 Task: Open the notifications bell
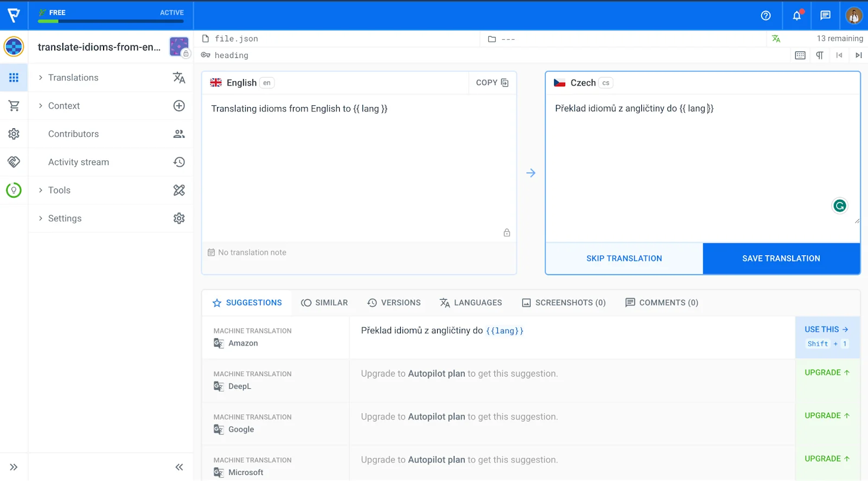(x=796, y=16)
